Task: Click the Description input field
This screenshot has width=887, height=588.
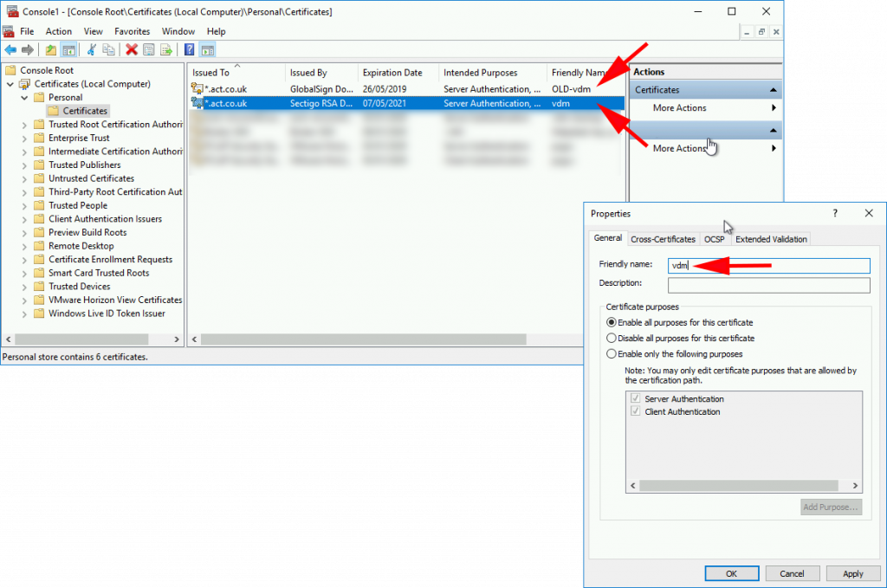Action: tap(768, 285)
